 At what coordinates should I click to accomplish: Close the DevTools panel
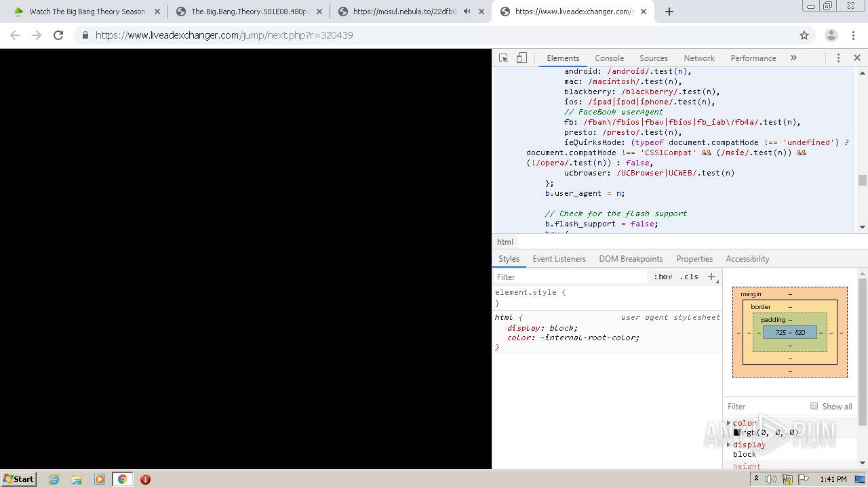(x=857, y=58)
